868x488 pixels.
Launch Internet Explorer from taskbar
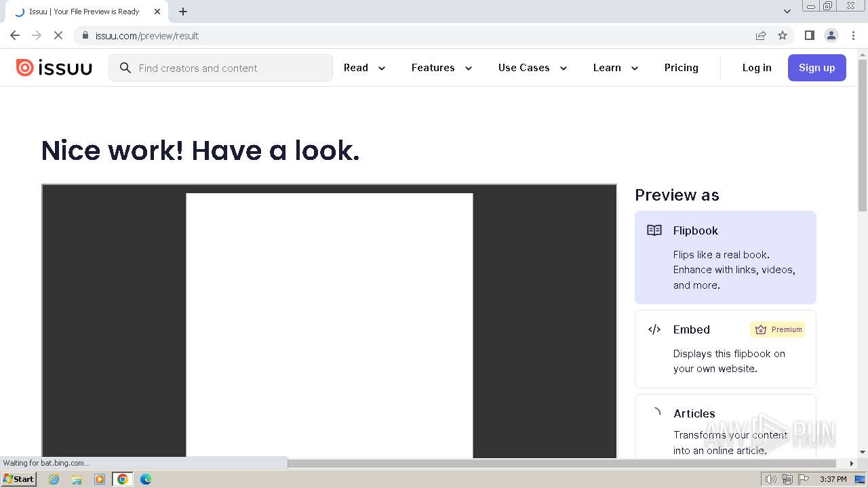54,479
